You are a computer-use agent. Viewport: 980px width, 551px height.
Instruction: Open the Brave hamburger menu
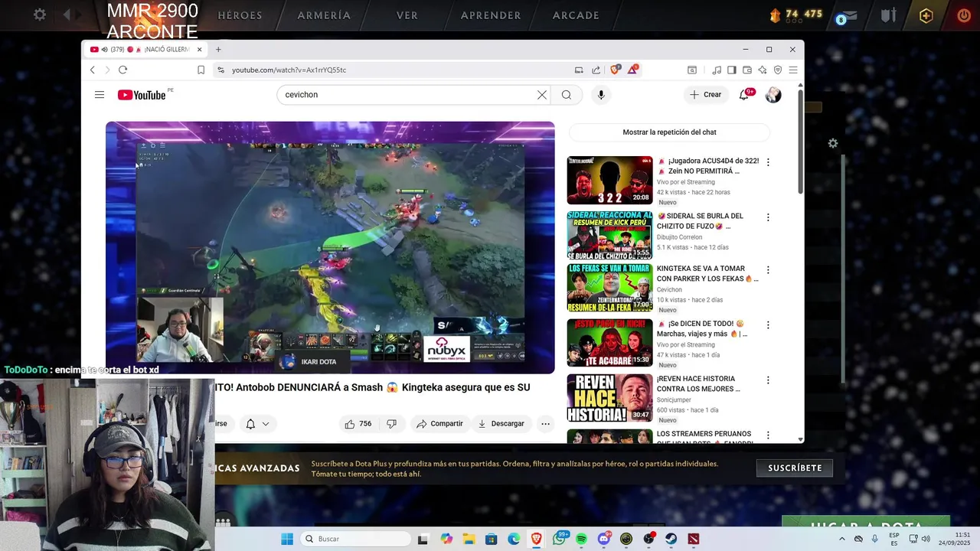[793, 70]
